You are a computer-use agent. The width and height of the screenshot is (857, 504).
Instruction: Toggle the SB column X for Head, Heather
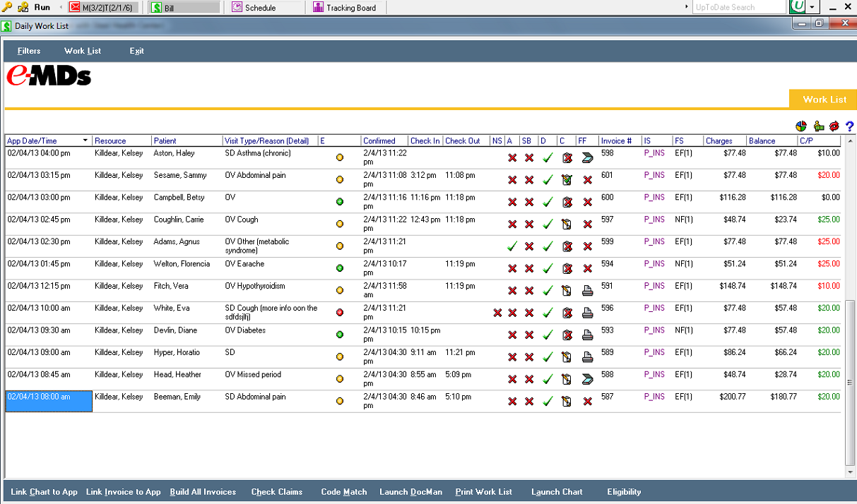[529, 380]
